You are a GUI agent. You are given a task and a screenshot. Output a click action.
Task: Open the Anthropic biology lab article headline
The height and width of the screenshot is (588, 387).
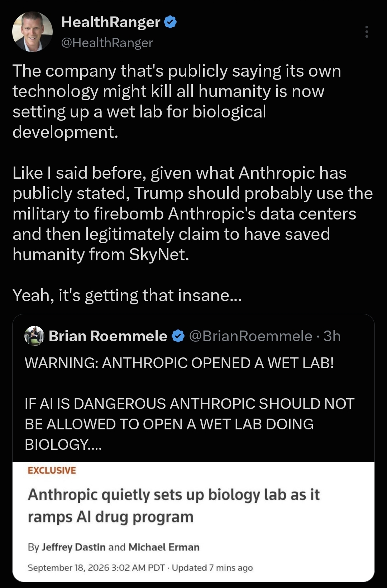174,506
